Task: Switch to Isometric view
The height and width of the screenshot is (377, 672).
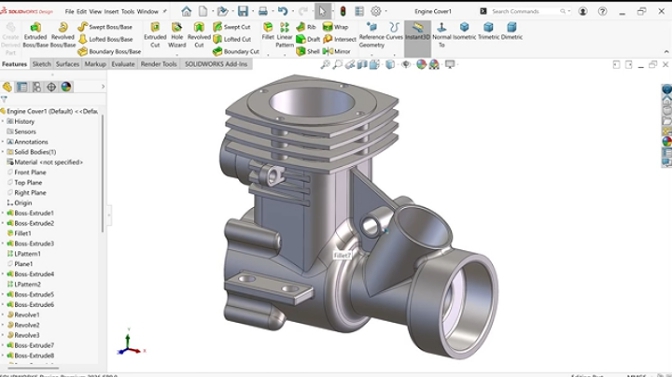Action: 464,31
